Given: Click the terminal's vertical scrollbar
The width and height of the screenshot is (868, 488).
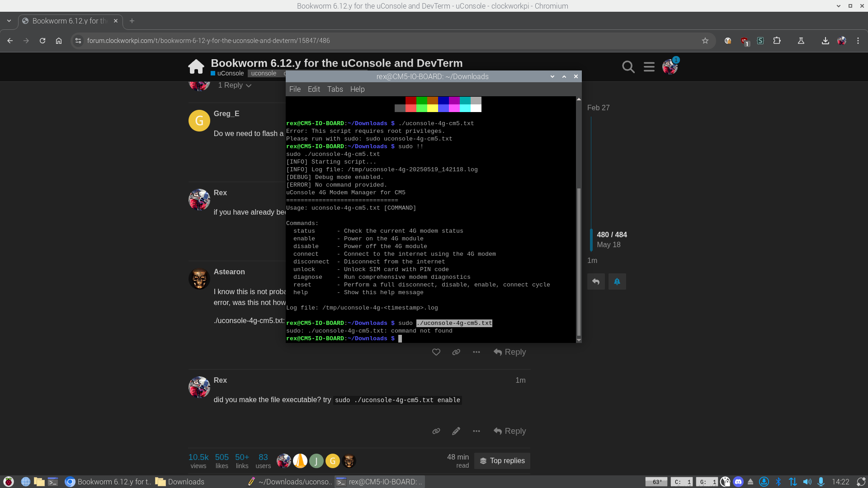Looking at the screenshot, I should pos(579,262).
